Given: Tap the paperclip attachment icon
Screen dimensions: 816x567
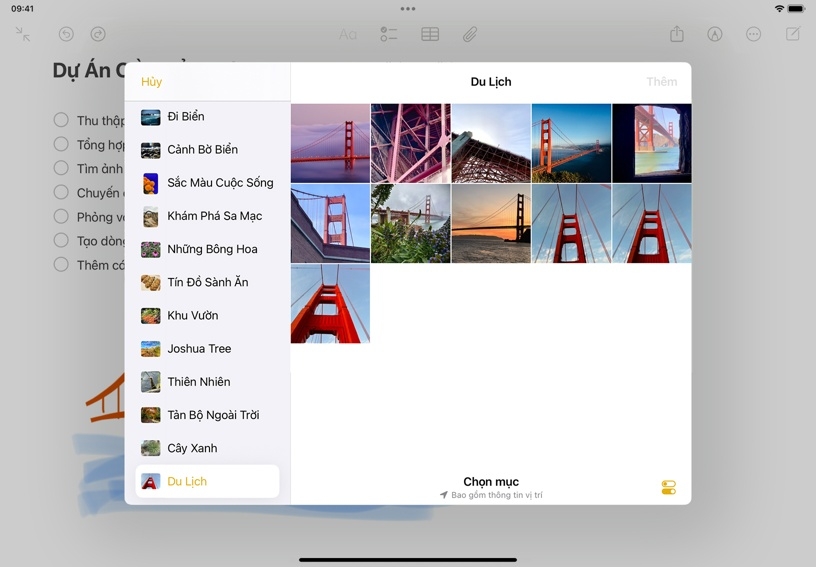Looking at the screenshot, I should click(x=469, y=34).
